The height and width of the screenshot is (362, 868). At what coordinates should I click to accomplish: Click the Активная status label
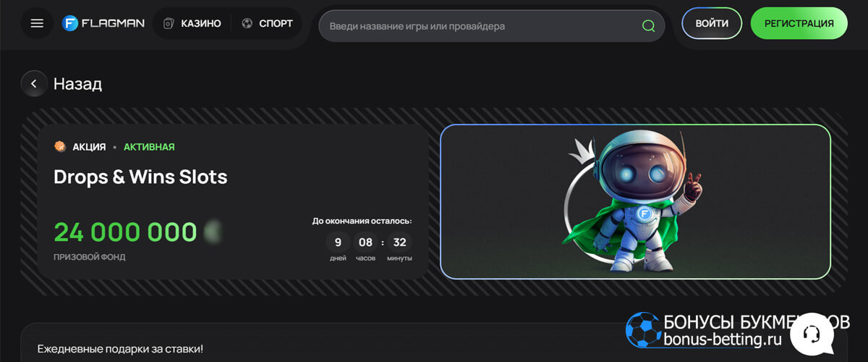click(149, 147)
